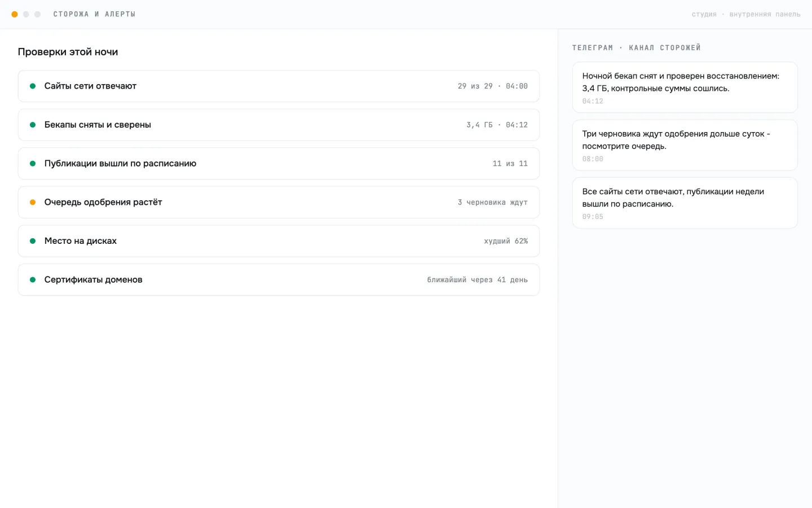
Task: Click the «студия · внутренняя панель» label
Action: pyautogui.click(x=746, y=15)
